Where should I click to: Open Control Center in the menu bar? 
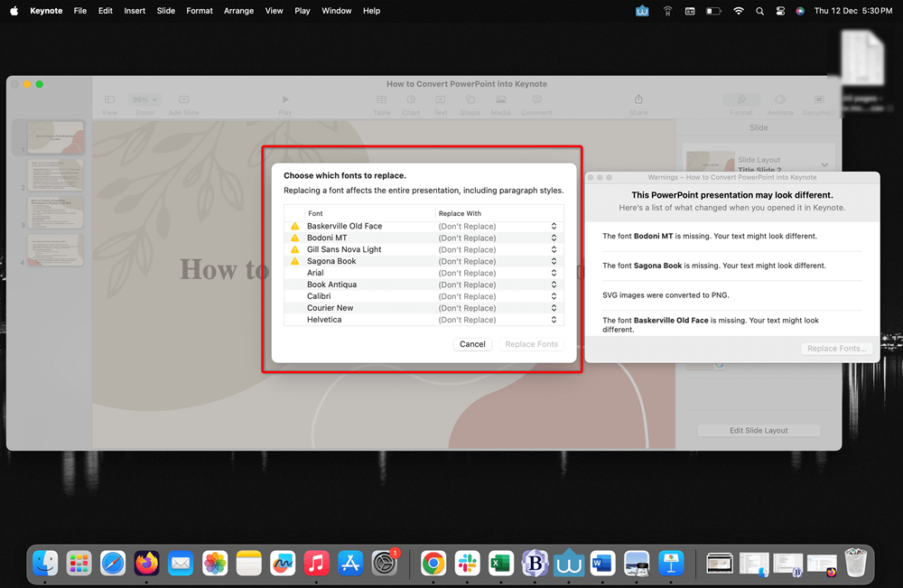(780, 11)
